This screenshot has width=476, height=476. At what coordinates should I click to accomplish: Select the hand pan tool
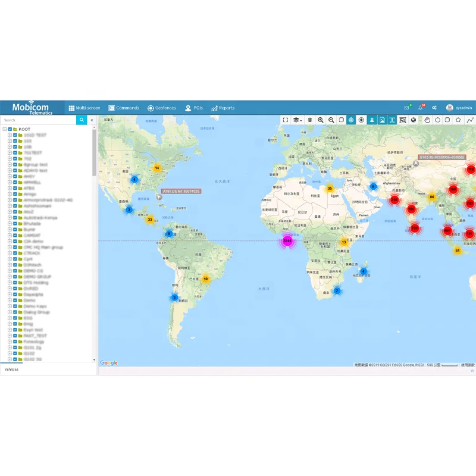tap(427, 120)
